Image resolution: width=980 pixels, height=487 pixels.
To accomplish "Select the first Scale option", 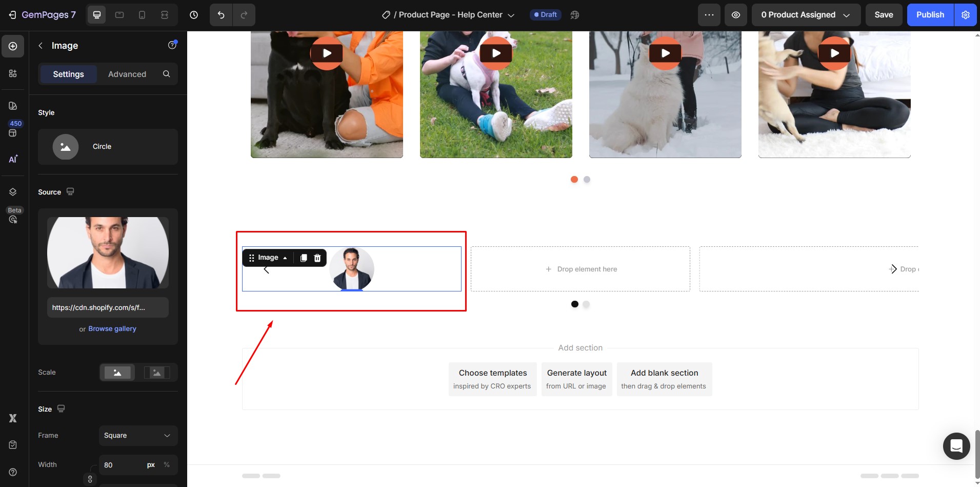I will click(x=117, y=373).
